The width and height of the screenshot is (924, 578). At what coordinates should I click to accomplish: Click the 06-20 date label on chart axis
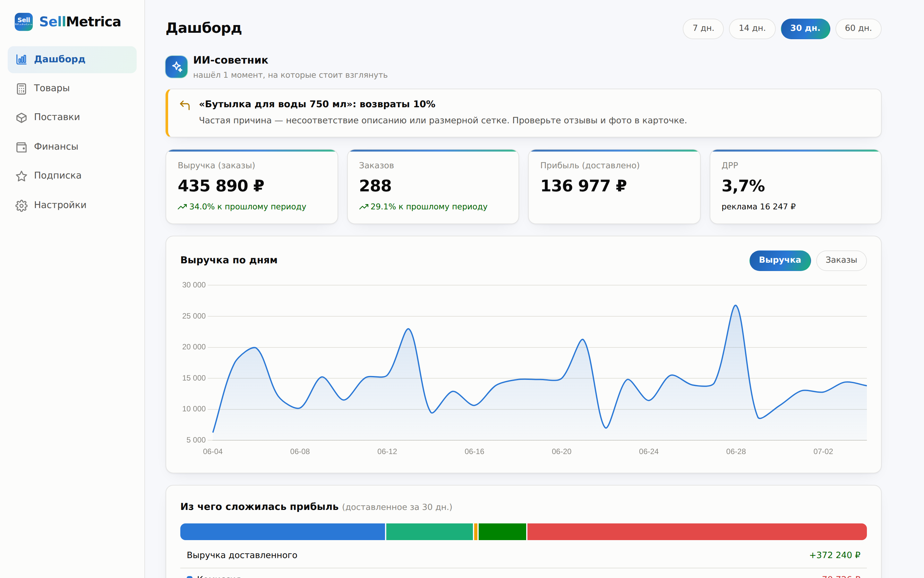coord(562,452)
